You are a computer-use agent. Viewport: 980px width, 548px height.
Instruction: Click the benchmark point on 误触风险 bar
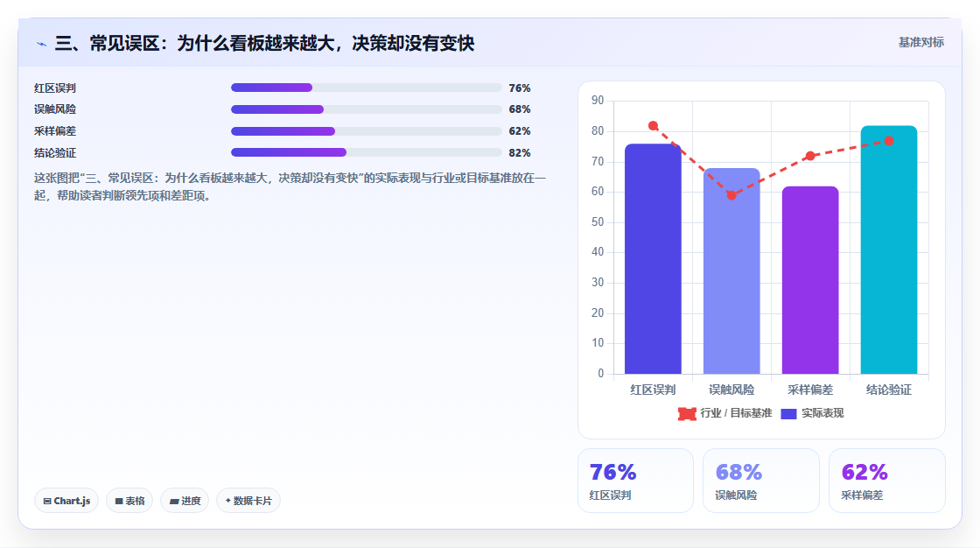731,195
